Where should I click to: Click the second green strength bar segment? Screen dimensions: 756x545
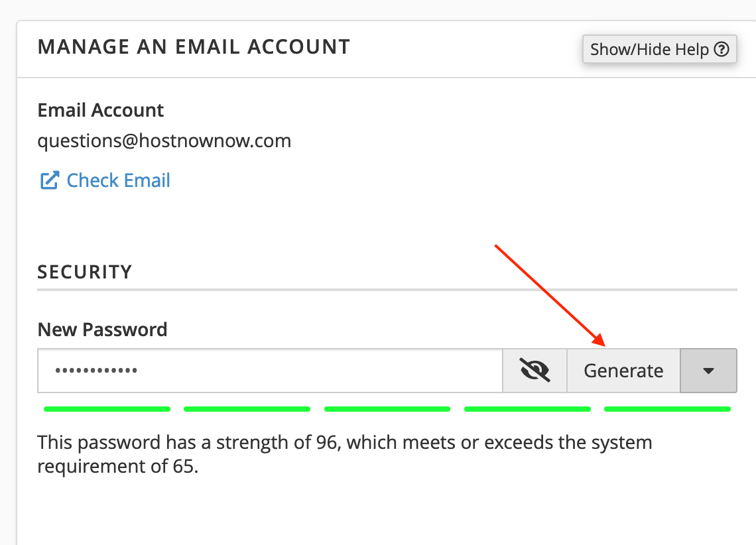[x=247, y=409]
